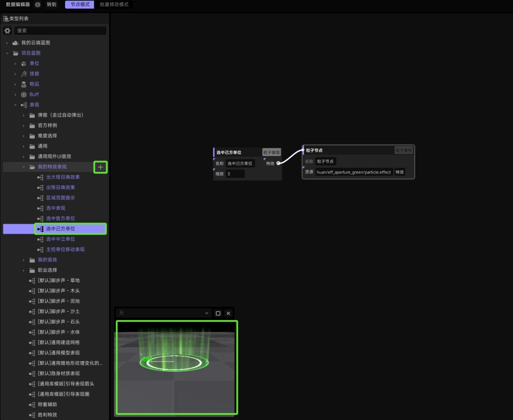Image resolution: width=513 pixels, height=420 pixels.
Task: Click the help circle icon beside 数据编辑器
Action: 38,5
